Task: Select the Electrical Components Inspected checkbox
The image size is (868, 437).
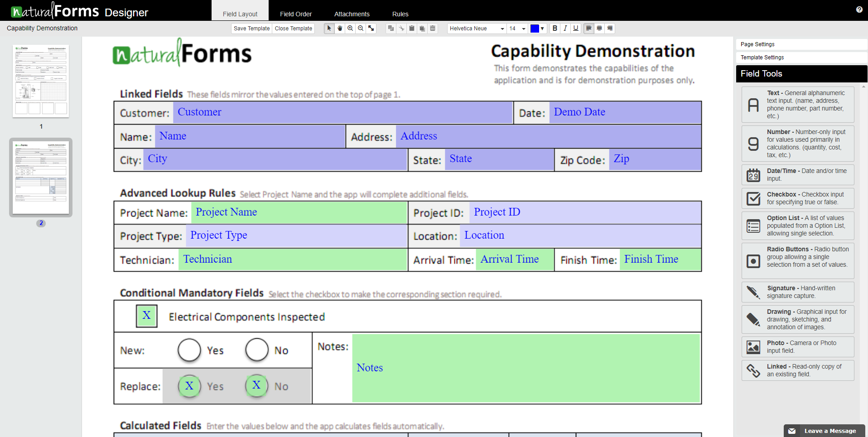Action: pyautogui.click(x=147, y=316)
